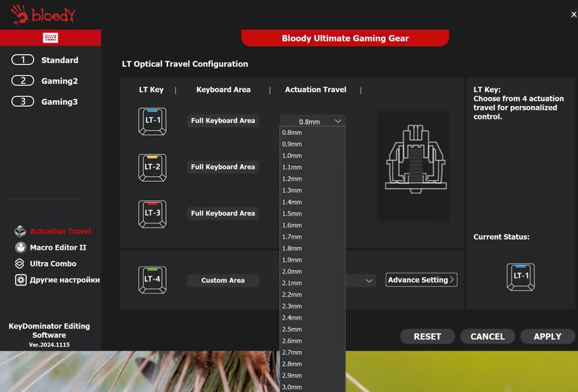Choose 2.9mm actuation travel
Image resolution: width=578 pixels, height=392 pixels.
[312, 376]
